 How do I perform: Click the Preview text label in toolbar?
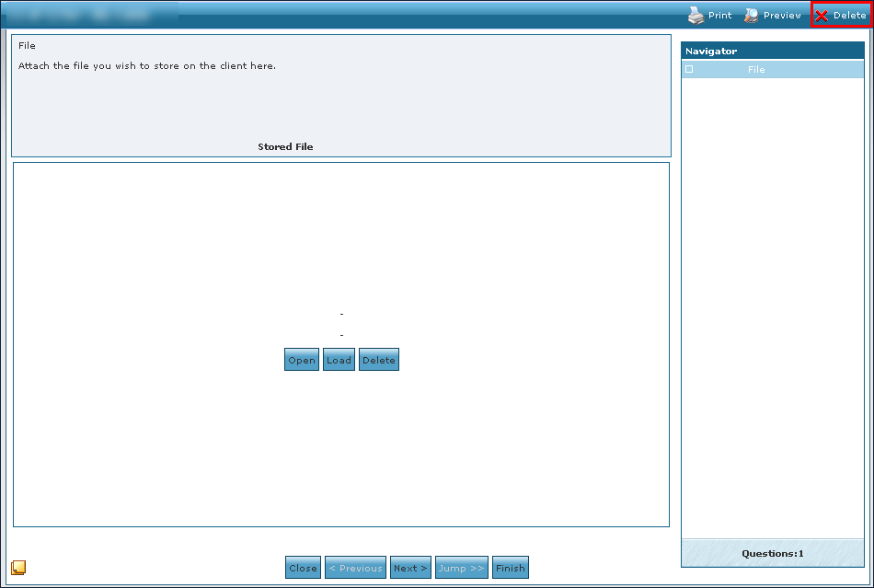click(782, 16)
